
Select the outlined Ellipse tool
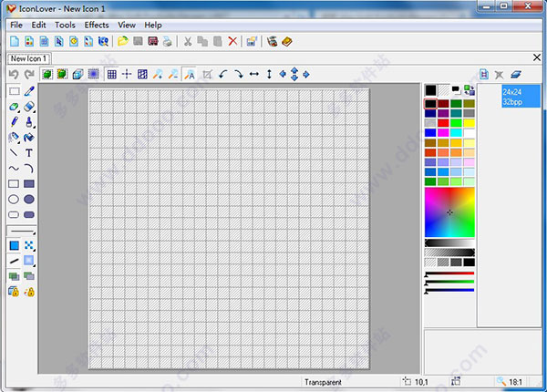[14, 199]
